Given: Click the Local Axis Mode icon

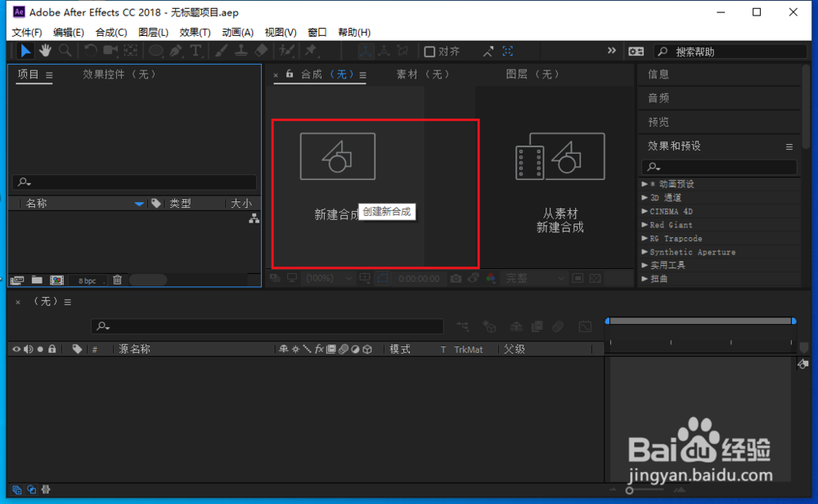Looking at the screenshot, I should (x=365, y=51).
